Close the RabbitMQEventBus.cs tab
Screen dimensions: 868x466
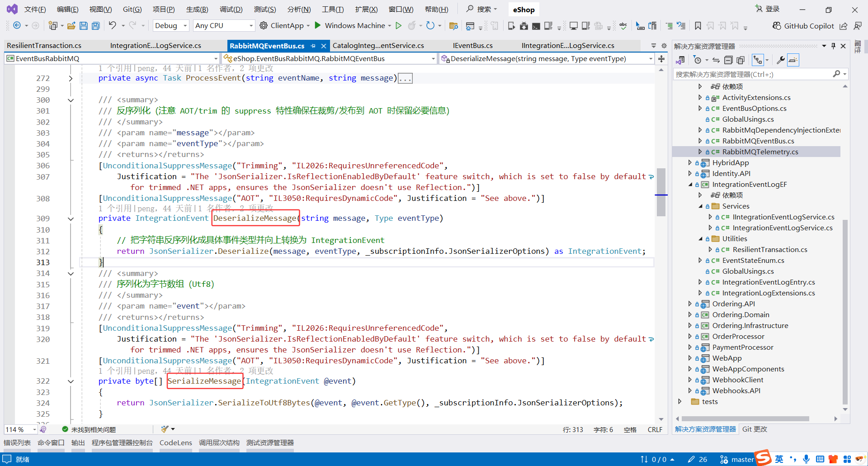pyautogui.click(x=324, y=46)
